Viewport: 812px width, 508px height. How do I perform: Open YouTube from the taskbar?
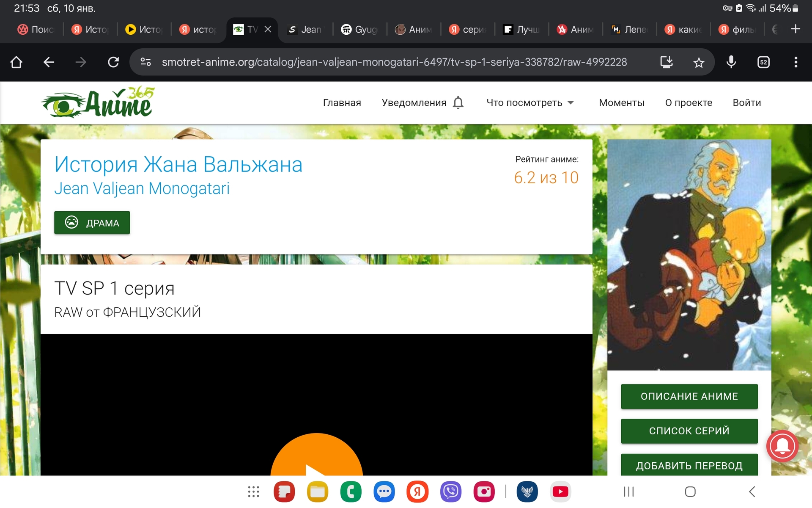tap(560, 491)
